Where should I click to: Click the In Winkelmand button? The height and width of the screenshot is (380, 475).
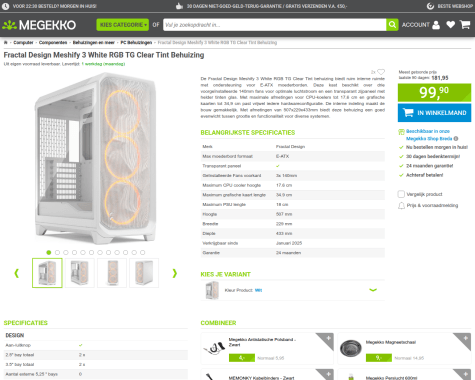tap(434, 113)
